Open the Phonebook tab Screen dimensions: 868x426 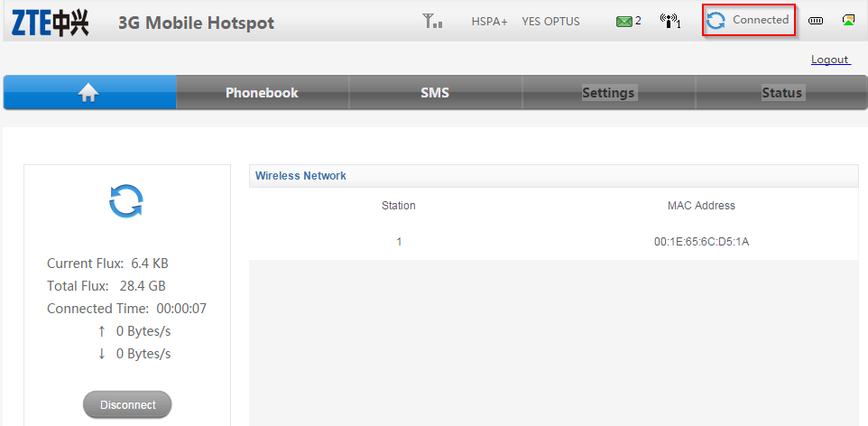[262, 93]
